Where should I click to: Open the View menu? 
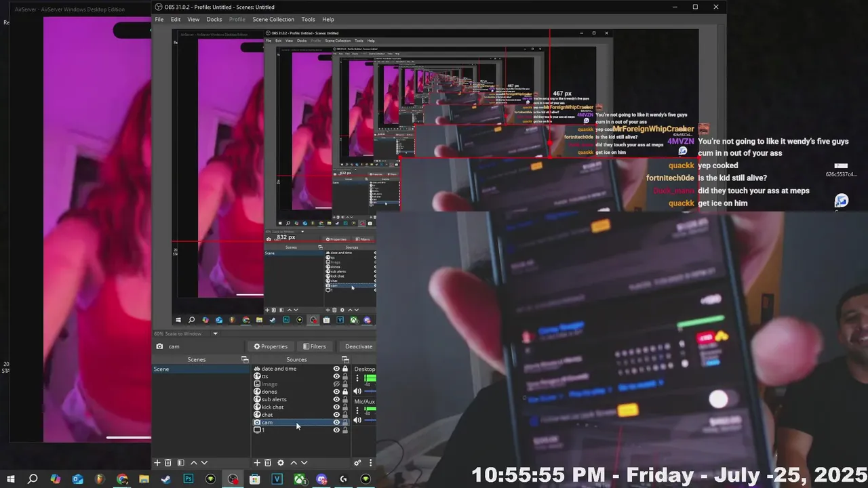tap(193, 19)
